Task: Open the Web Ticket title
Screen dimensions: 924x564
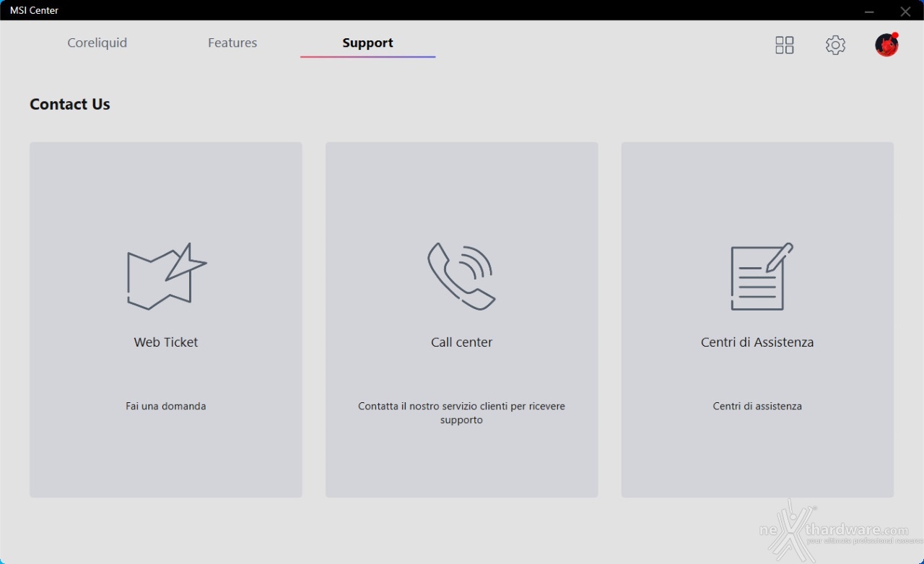Action: (x=166, y=342)
